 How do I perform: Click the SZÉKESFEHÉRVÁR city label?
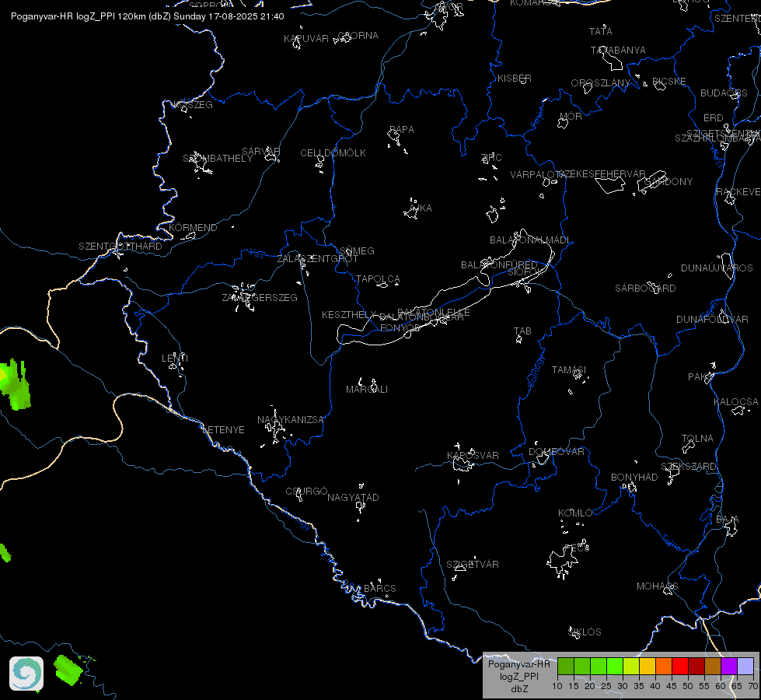click(x=602, y=174)
